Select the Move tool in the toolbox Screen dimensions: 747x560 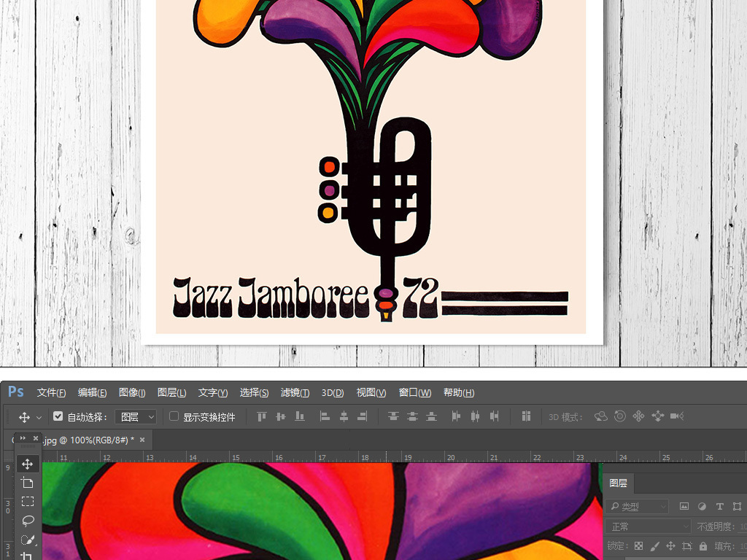tap(27, 464)
